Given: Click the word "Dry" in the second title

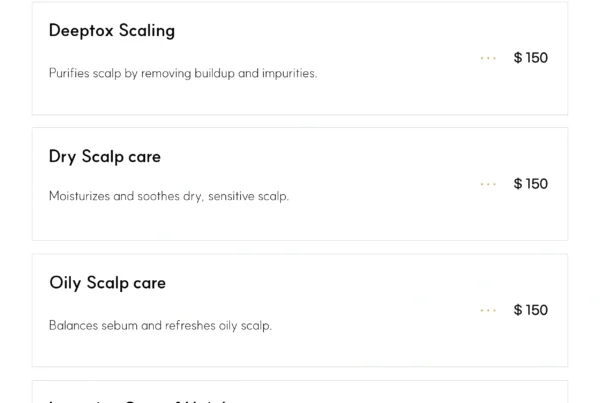Looking at the screenshot, I should (63, 157).
